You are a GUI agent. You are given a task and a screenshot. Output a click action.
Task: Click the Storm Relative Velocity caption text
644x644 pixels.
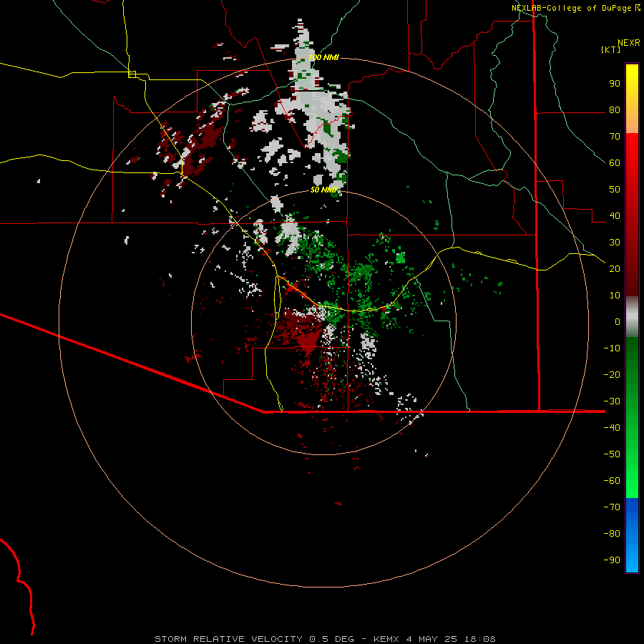pyautogui.click(x=325, y=639)
